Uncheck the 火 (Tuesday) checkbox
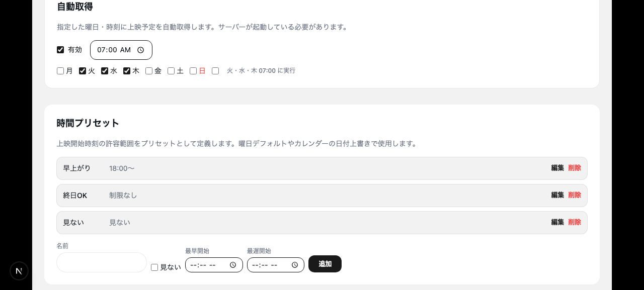Image resolution: width=644 pixels, height=290 pixels. [82, 70]
